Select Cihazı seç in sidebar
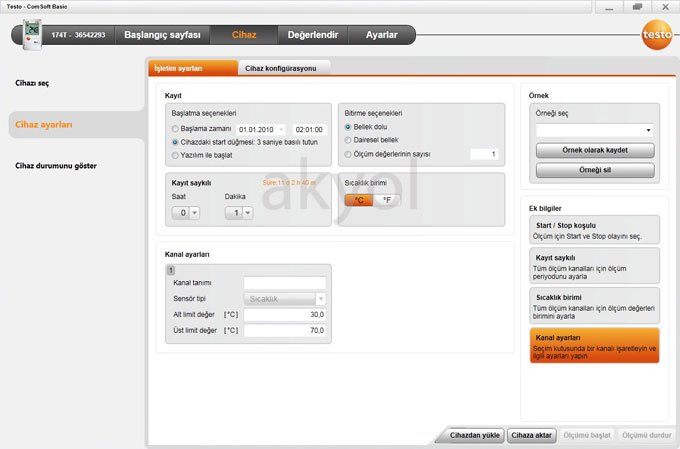The width and height of the screenshot is (680, 449). click(32, 83)
